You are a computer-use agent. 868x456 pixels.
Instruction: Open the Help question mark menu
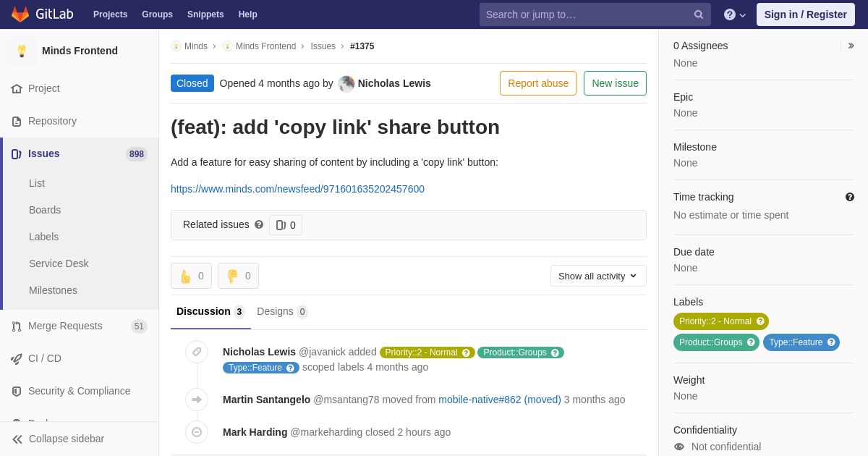coord(735,14)
